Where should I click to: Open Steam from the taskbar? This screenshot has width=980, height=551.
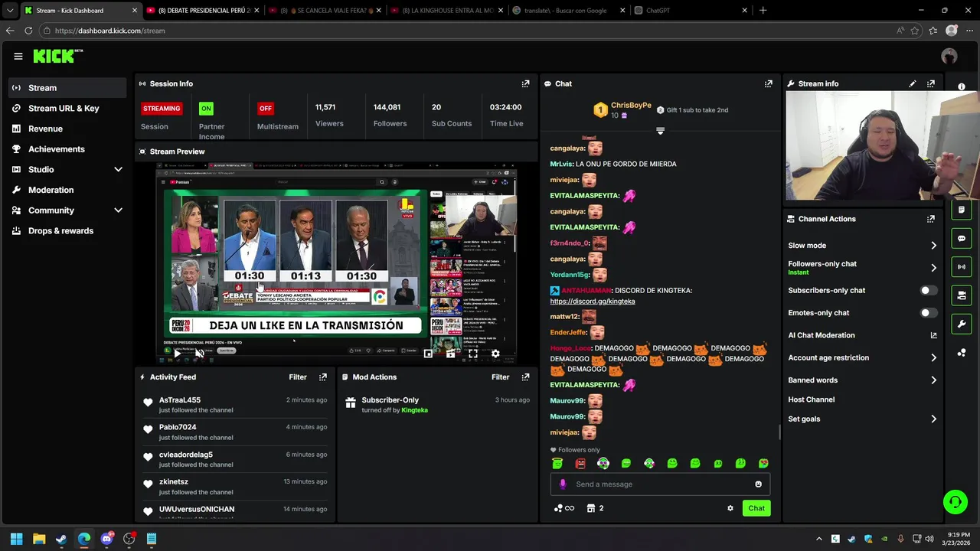point(61,539)
